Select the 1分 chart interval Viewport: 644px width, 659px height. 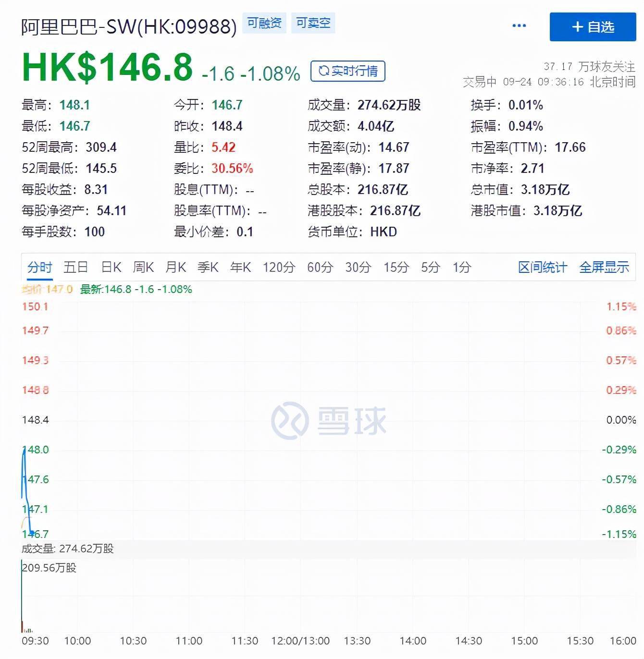pyautogui.click(x=461, y=267)
